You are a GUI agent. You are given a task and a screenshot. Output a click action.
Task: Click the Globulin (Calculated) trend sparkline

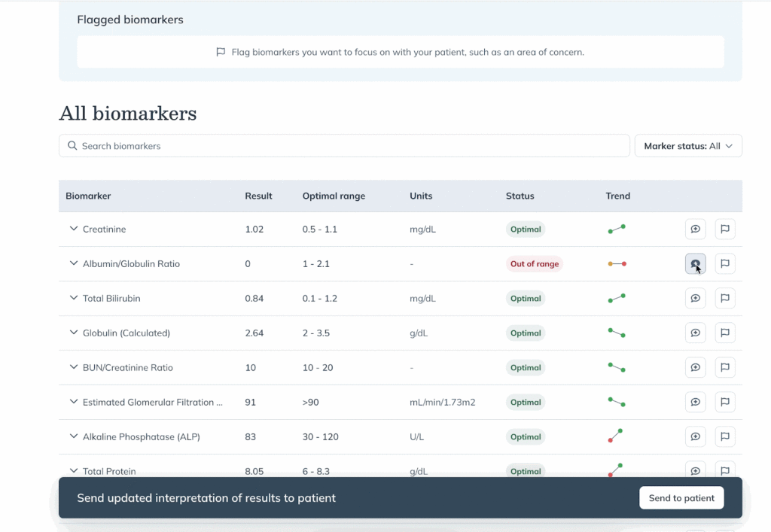tap(617, 333)
